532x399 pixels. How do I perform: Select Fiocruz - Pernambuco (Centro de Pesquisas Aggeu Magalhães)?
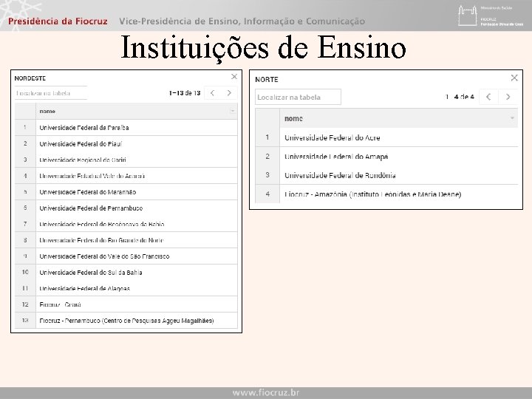point(126,321)
